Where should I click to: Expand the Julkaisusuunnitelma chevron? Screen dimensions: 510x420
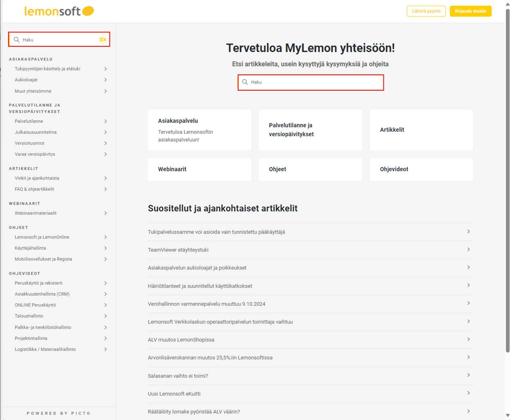(105, 132)
